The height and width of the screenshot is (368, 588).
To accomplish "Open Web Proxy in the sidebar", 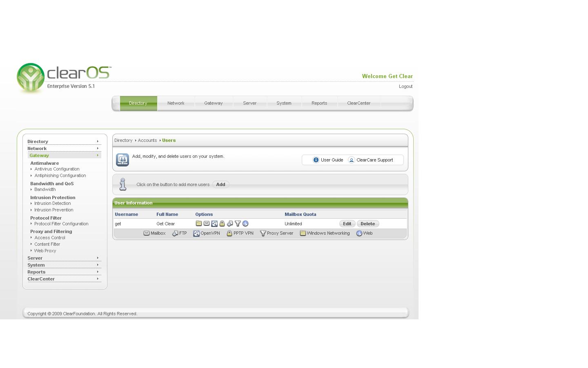I will (x=45, y=251).
